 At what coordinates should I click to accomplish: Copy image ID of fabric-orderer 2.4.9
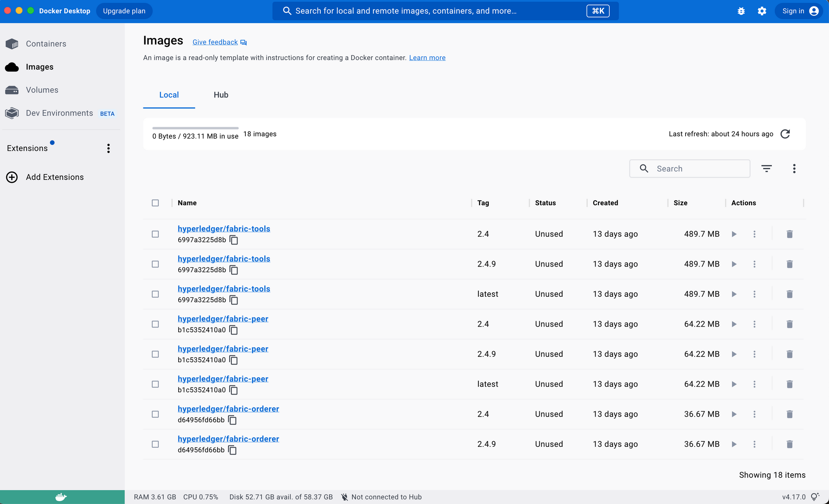point(233,450)
